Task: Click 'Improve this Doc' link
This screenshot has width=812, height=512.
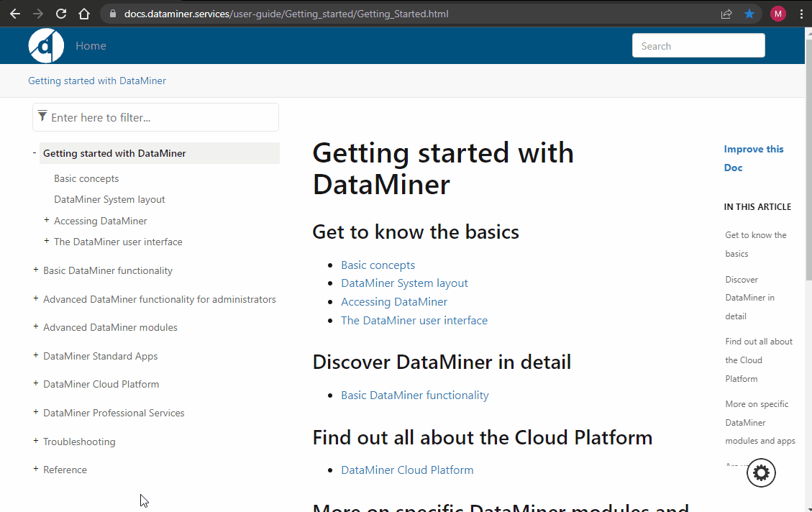Action: (754, 158)
